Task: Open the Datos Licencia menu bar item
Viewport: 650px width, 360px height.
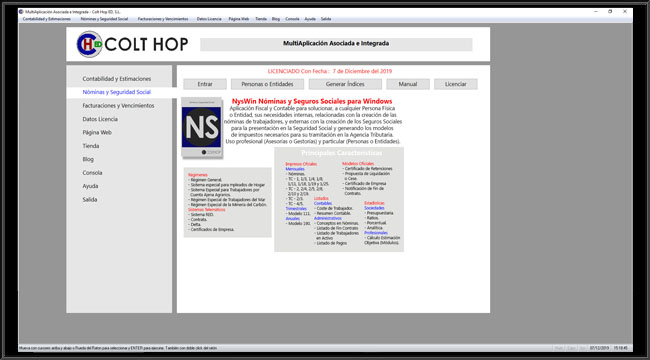Action: [209, 19]
